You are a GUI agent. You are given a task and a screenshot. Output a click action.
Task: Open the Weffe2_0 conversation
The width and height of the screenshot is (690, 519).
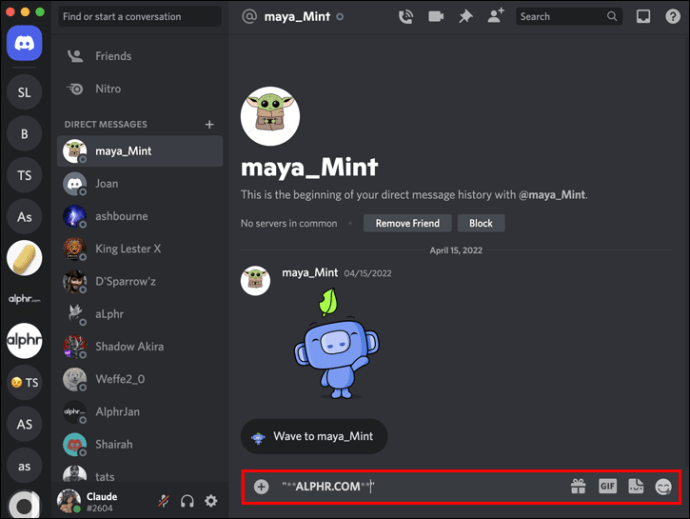(x=139, y=379)
